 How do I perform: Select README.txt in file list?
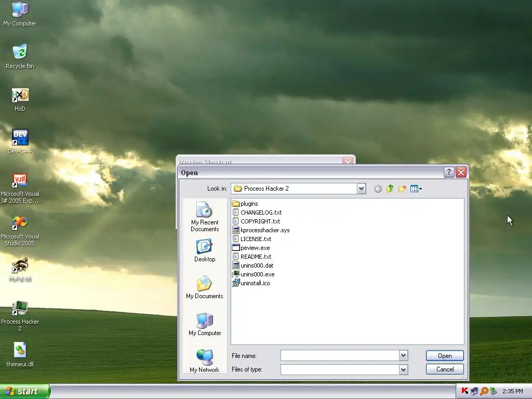[256, 257]
